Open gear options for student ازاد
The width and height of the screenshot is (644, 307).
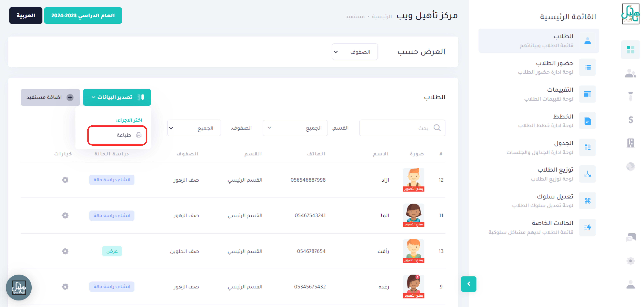65,180
